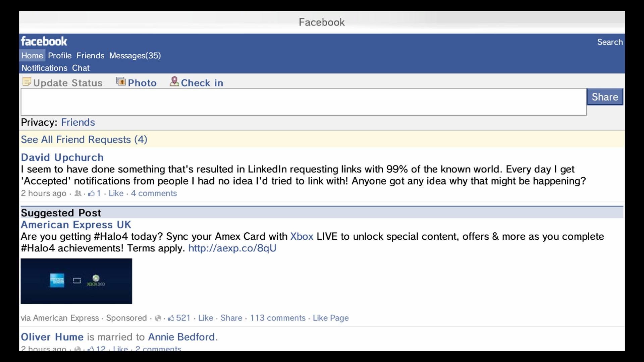Viewport: 644px width, 362px height.
Task: Open the aexp.co/8qU link
Action: click(232, 248)
